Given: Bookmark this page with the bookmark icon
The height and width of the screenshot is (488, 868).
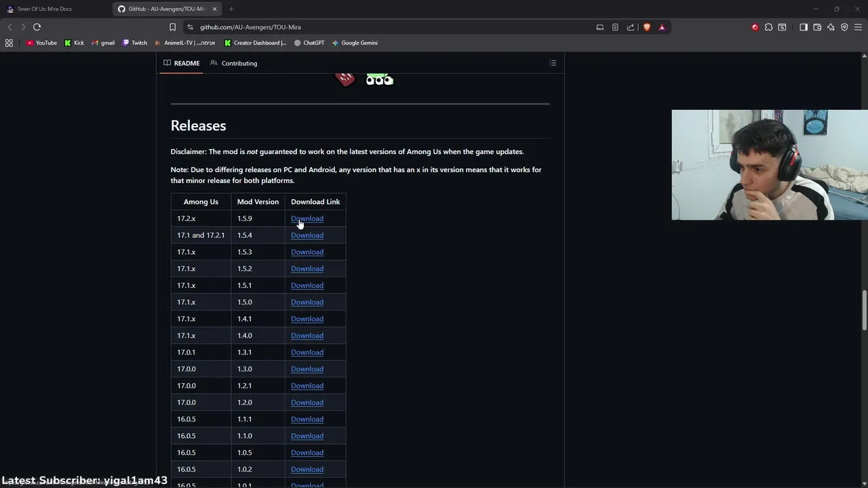Looking at the screenshot, I should (172, 27).
